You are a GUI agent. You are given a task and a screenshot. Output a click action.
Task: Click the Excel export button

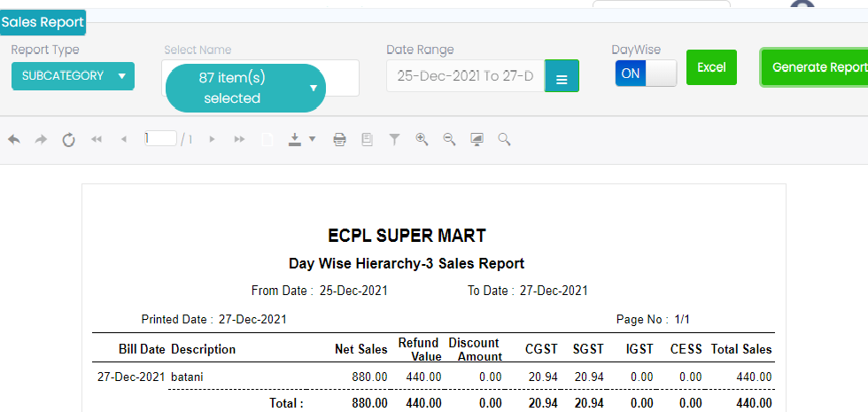coord(711,67)
